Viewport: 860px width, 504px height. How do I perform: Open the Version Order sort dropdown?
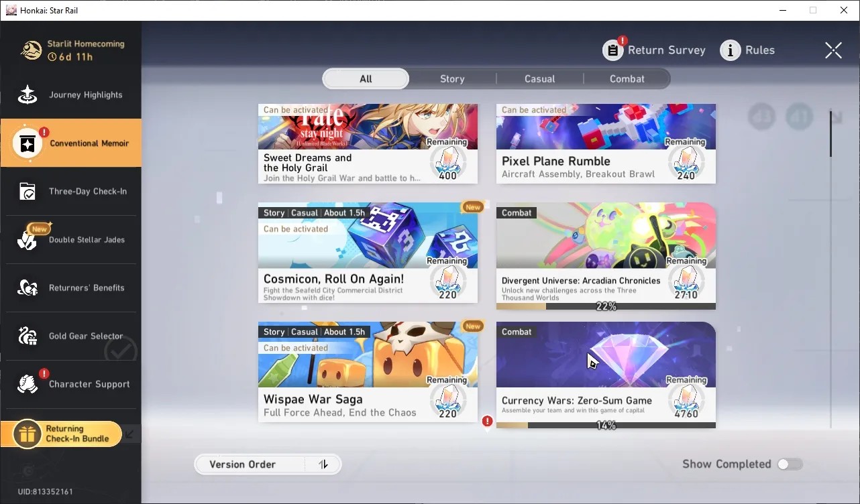(268, 464)
